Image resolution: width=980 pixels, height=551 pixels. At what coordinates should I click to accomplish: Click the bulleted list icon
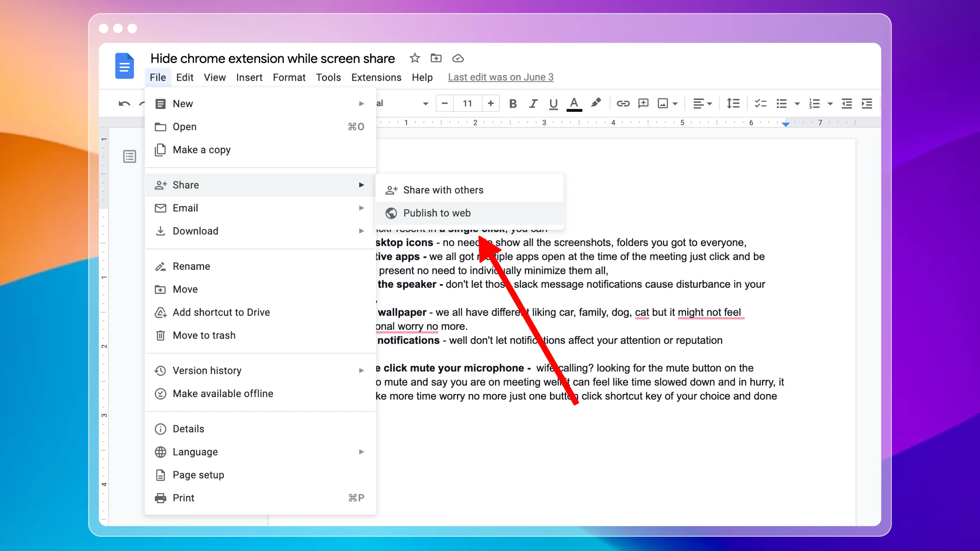pos(781,104)
